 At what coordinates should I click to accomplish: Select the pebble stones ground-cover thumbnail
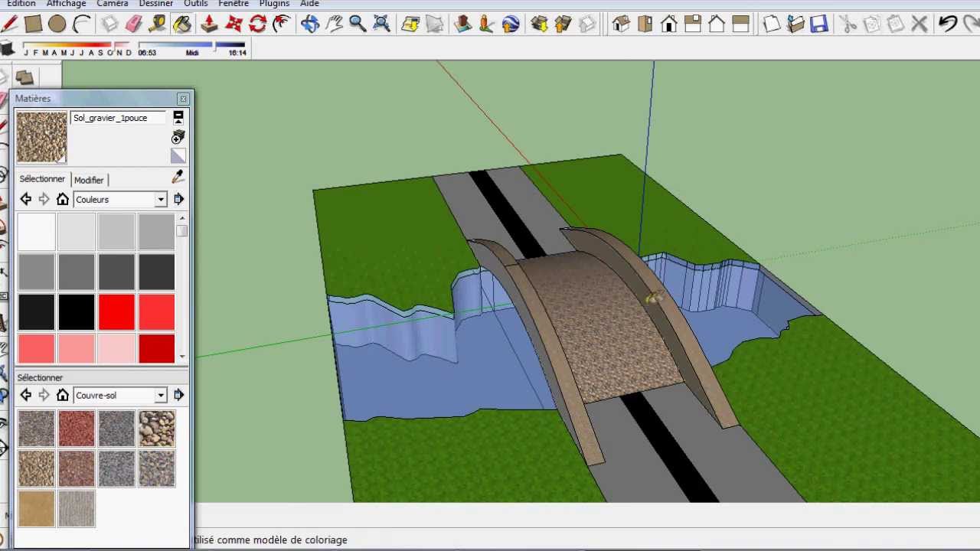coord(156,429)
